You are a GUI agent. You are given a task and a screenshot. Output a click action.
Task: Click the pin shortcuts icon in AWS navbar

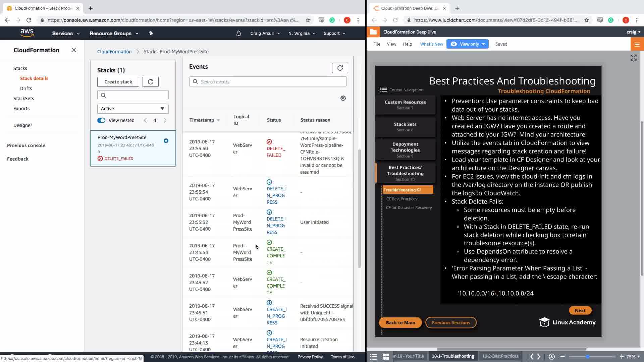tap(151, 33)
